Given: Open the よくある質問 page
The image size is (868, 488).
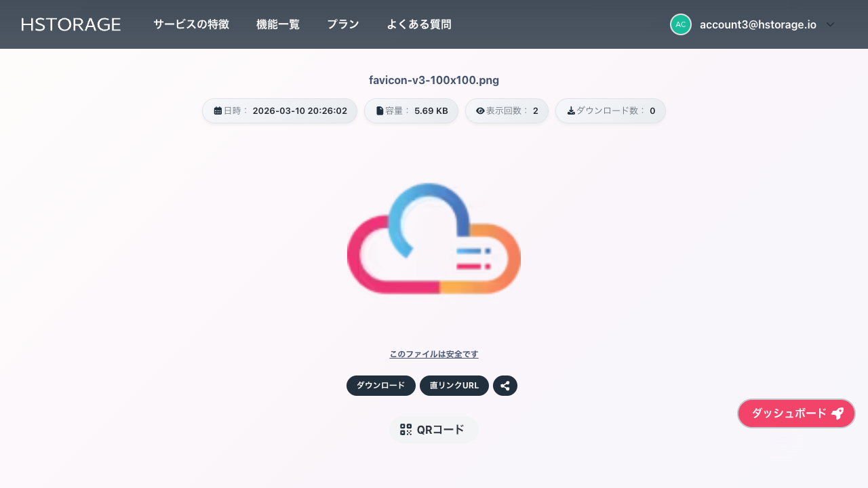Looking at the screenshot, I should coord(419,24).
